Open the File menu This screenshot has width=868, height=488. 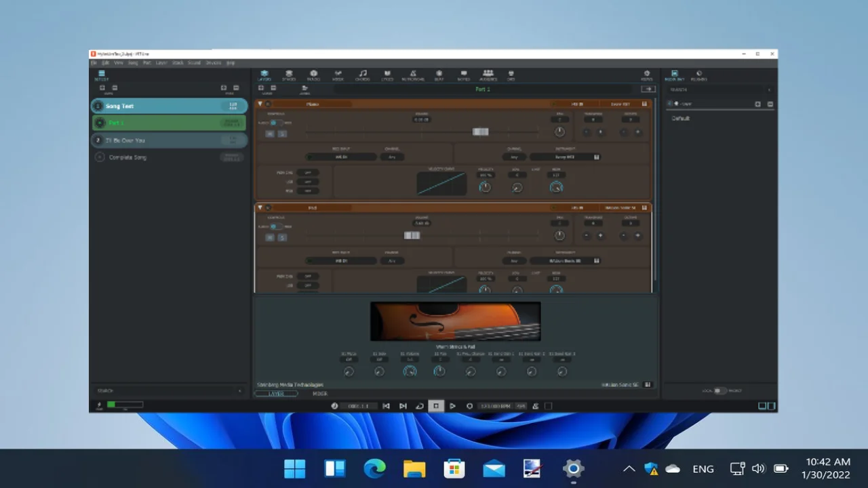tap(94, 62)
